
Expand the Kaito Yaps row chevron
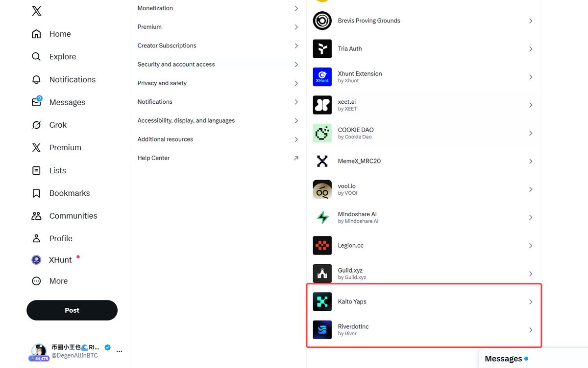[531, 302]
